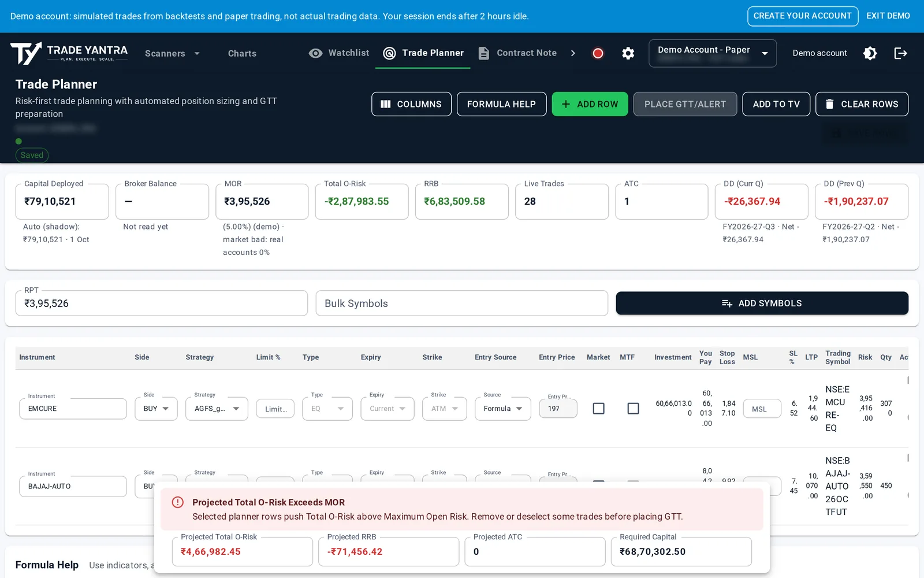Open Side dropdown for EMCURE row
This screenshot has height=578, width=924.
point(157,409)
